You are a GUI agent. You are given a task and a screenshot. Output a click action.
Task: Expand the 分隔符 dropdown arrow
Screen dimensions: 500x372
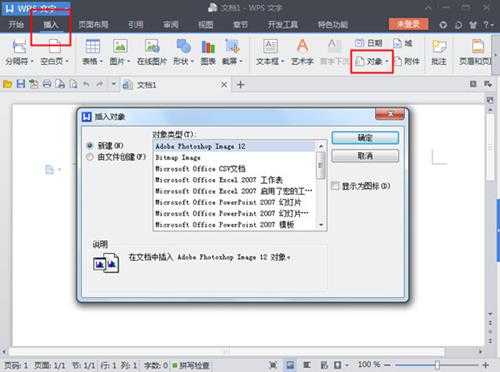(32, 61)
